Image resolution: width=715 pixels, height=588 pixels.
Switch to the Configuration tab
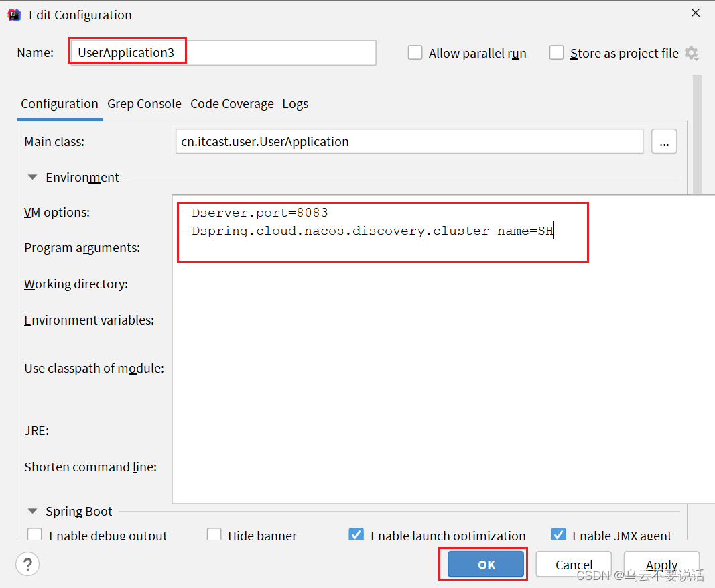(x=59, y=104)
